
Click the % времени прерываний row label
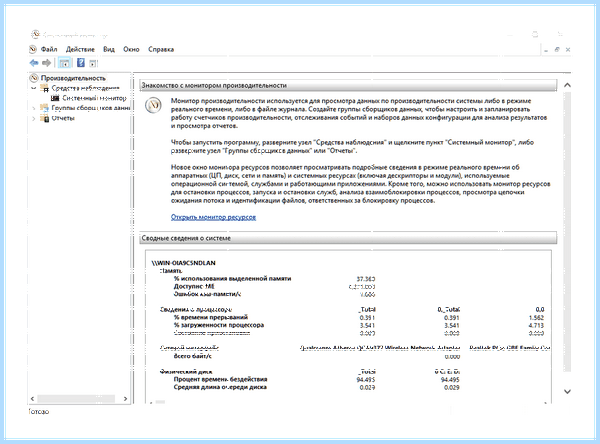(x=211, y=317)
